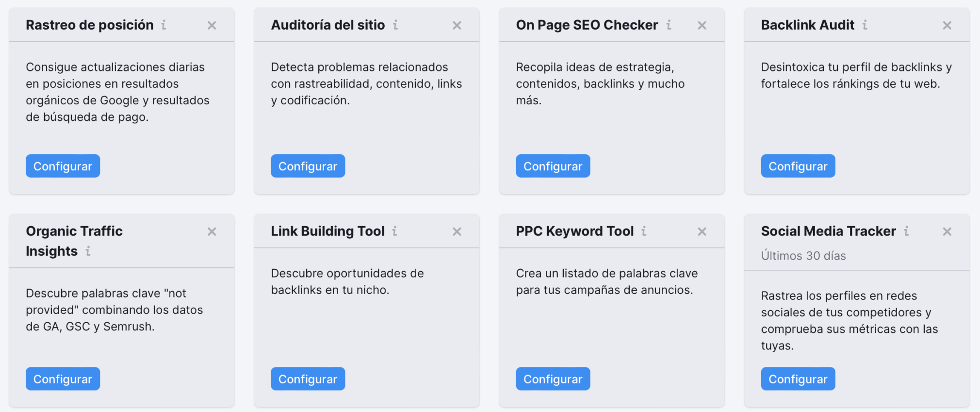Show Link Building Tool info icon
980x412 pixels.
(x=395, y=231)
